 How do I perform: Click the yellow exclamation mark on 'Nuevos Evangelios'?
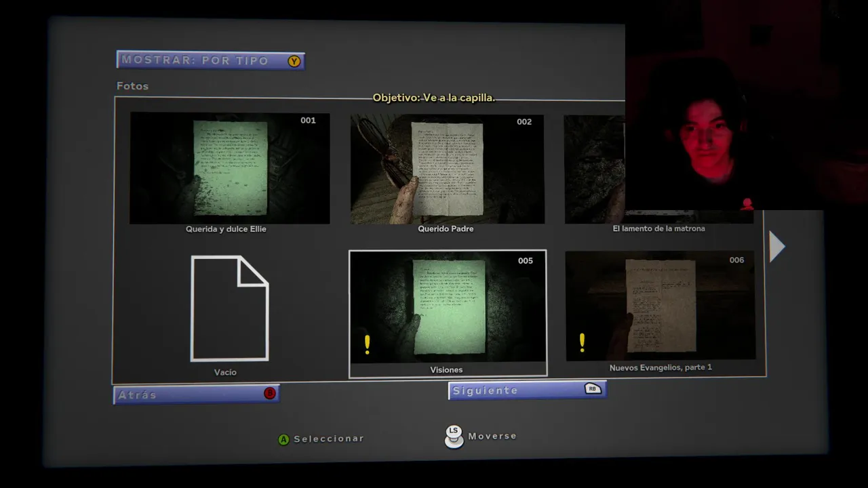(x=582, y=342)
